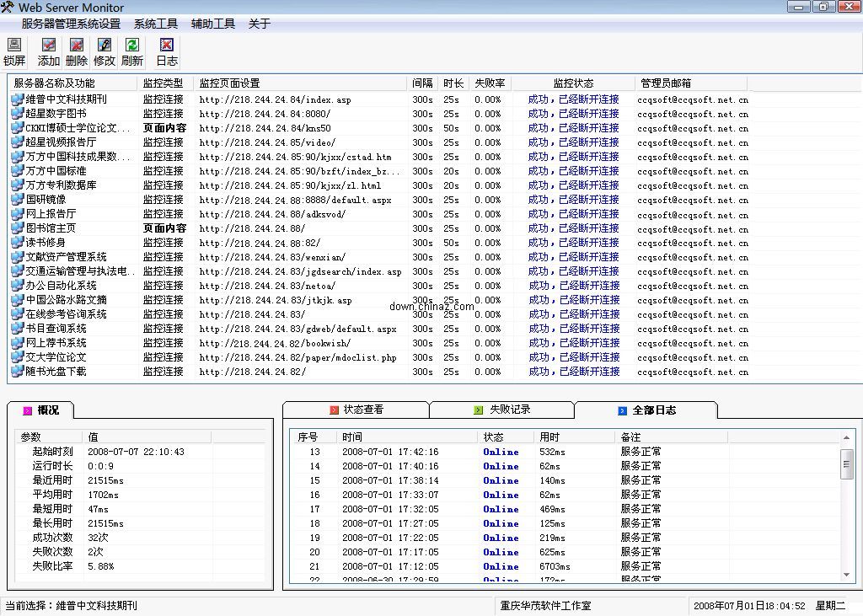Viewport: 863px width, 616px height.
Task: Click the log list scroll down arrow
Action: pos(846,575)
